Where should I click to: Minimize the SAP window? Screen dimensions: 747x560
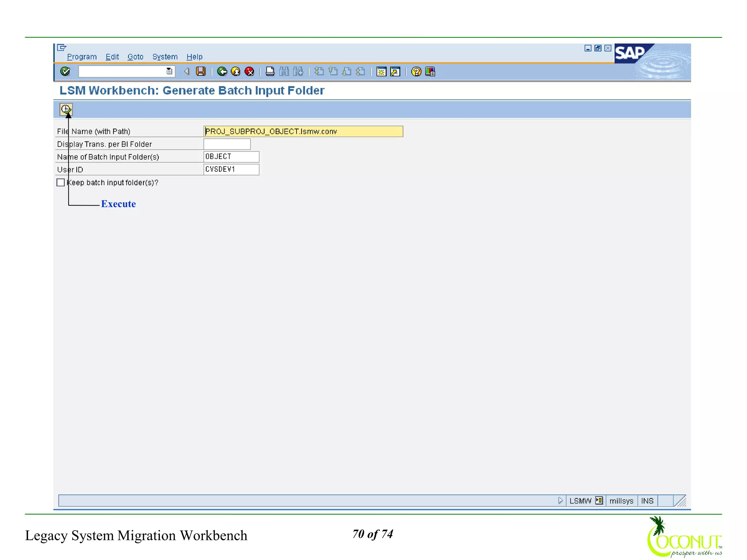click(588, 48)
